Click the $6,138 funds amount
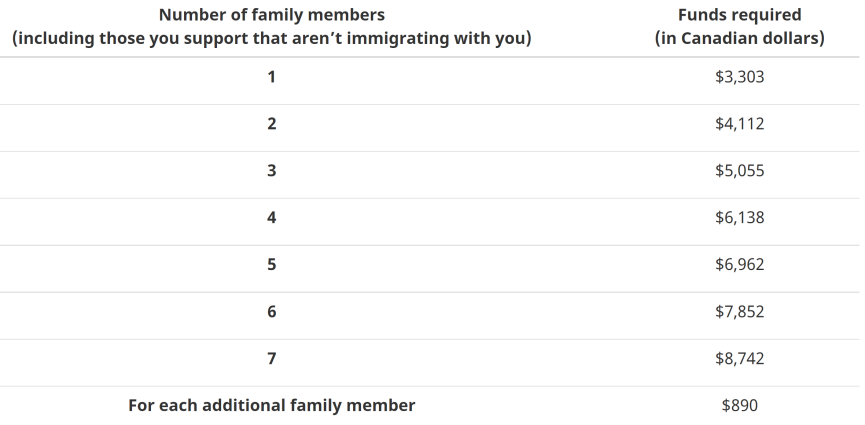Screen dimensions: 865x425 coord(739,217)
